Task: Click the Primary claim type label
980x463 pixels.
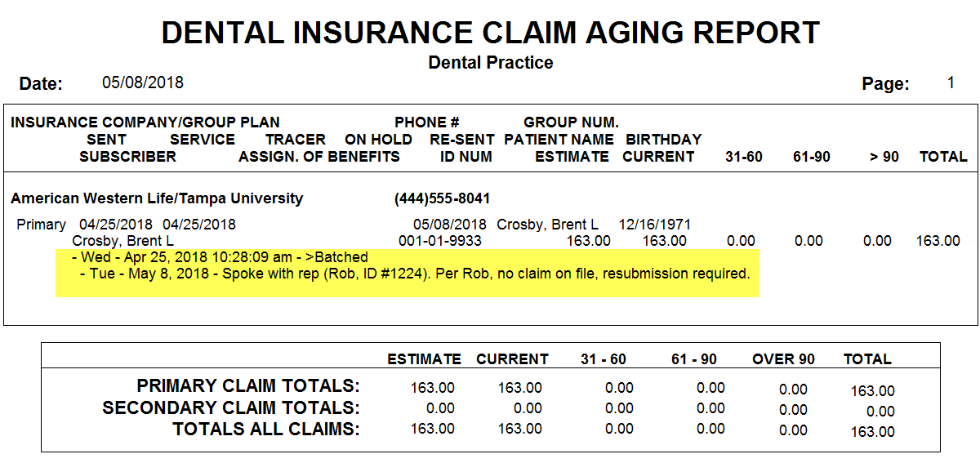Action: click(x=42, y=225)
